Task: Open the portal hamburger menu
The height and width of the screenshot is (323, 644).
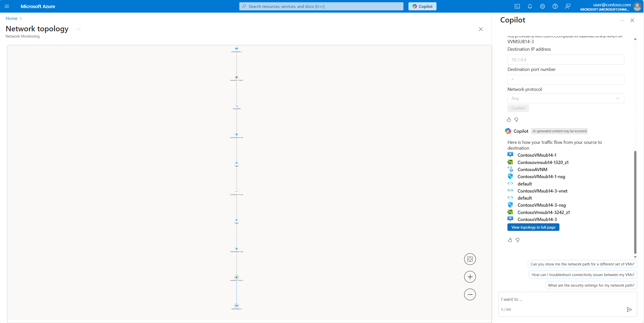Action: point(7,6)
